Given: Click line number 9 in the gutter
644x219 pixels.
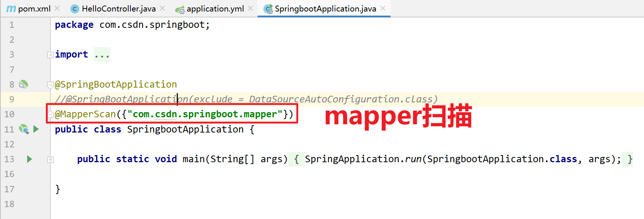Looking at the screenshot, I should pos(12,99).
